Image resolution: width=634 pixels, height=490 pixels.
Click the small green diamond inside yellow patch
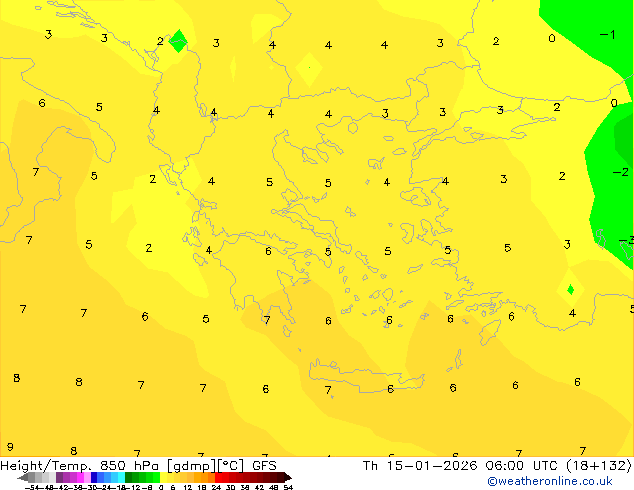(x=571, y=289)
